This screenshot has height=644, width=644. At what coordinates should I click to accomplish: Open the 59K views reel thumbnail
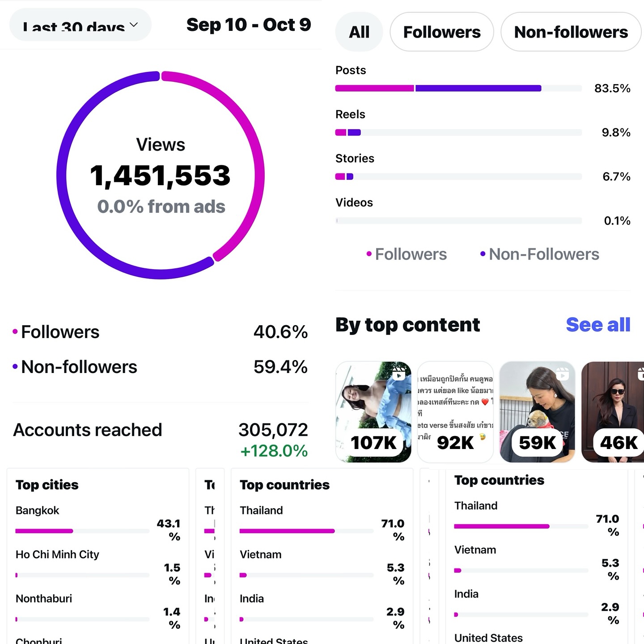click(537, 411)
